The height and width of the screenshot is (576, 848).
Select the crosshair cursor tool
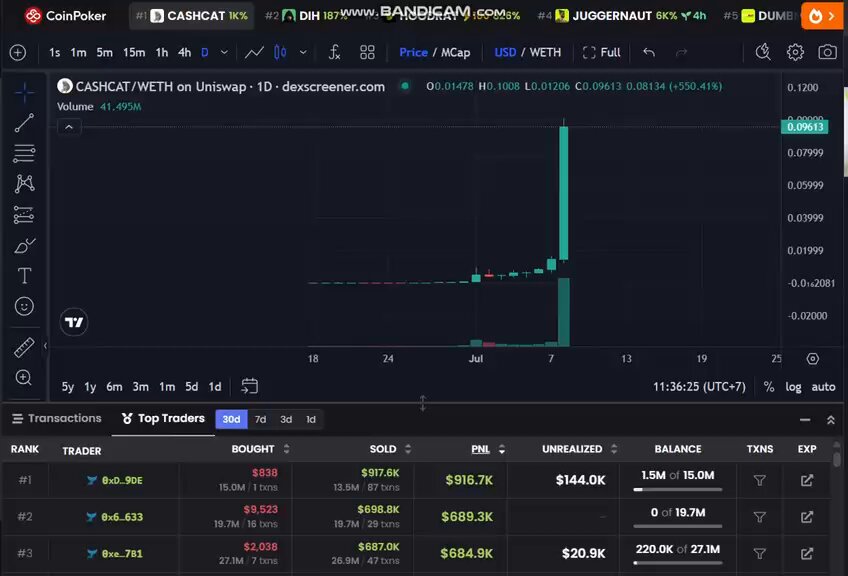[x=24, y=92]
